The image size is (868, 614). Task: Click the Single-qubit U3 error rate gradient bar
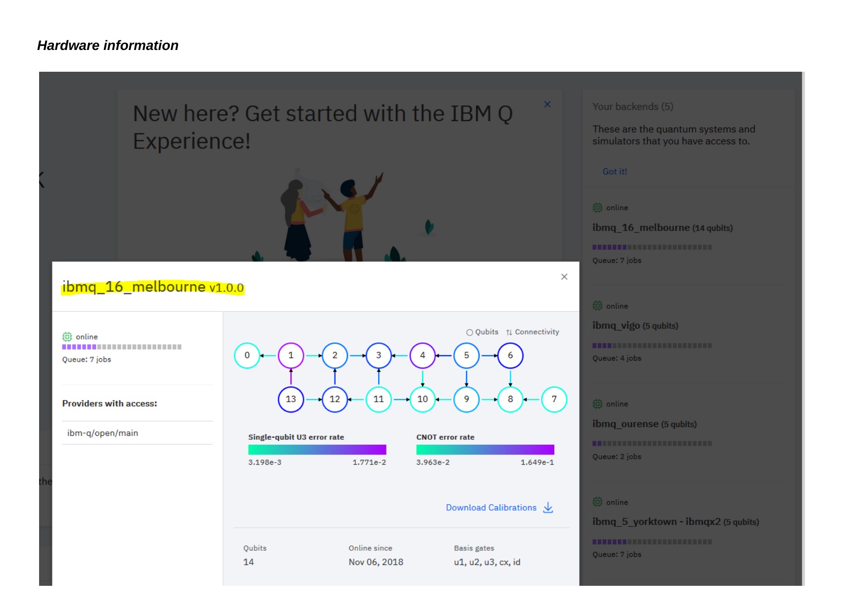point(317,449)
